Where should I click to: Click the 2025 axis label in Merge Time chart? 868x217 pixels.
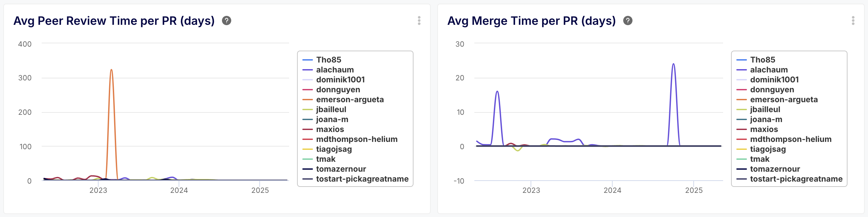[694, 191]
